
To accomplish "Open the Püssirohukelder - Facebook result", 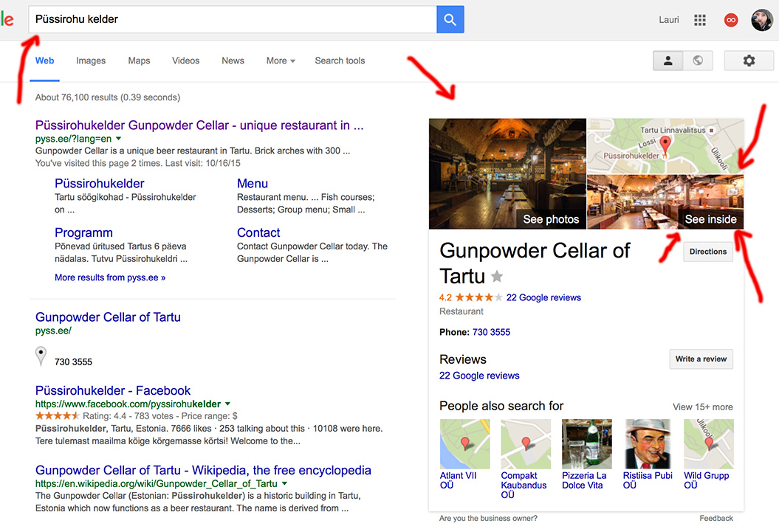I will 113,390.
